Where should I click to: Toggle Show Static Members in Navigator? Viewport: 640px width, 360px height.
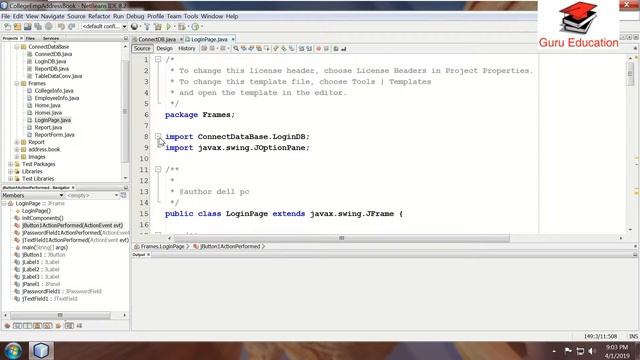click(x=27, y=326)
